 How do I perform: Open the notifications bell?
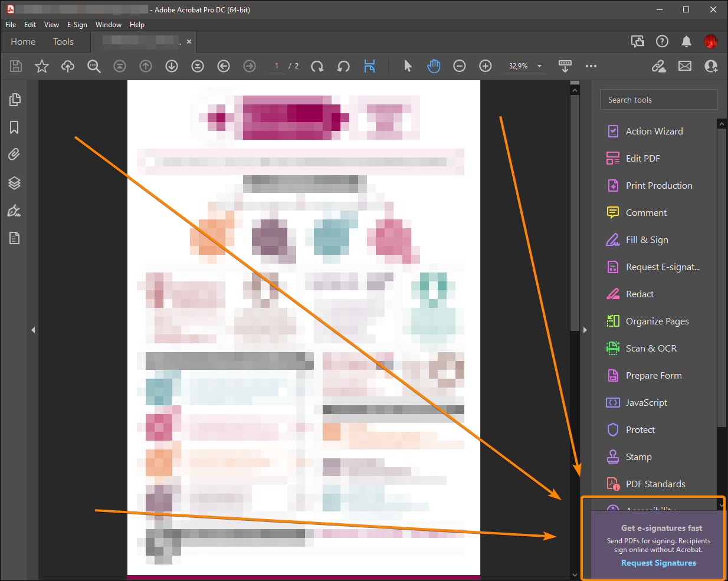pyautogui.click(x=686, y=41)
